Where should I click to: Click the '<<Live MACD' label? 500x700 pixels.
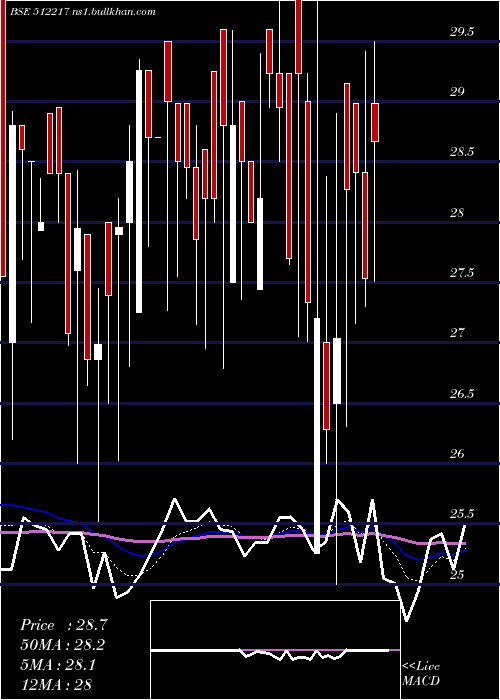pyautogui.click(x=421, y=673)
